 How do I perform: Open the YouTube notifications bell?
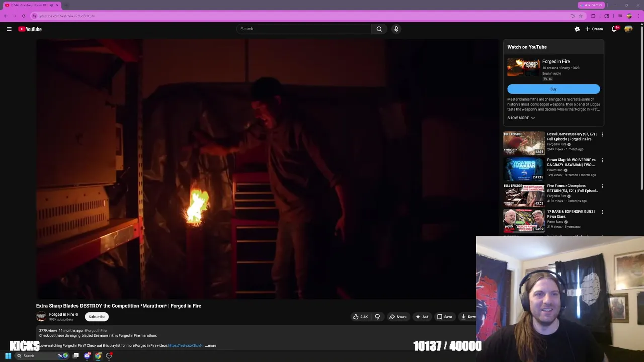point(614,29)
